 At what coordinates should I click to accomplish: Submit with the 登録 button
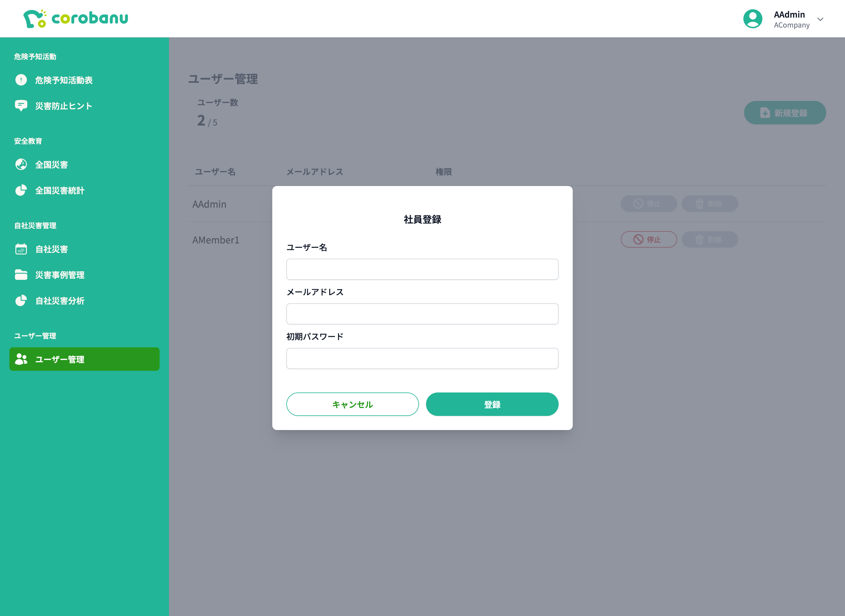tap(492, 404)
